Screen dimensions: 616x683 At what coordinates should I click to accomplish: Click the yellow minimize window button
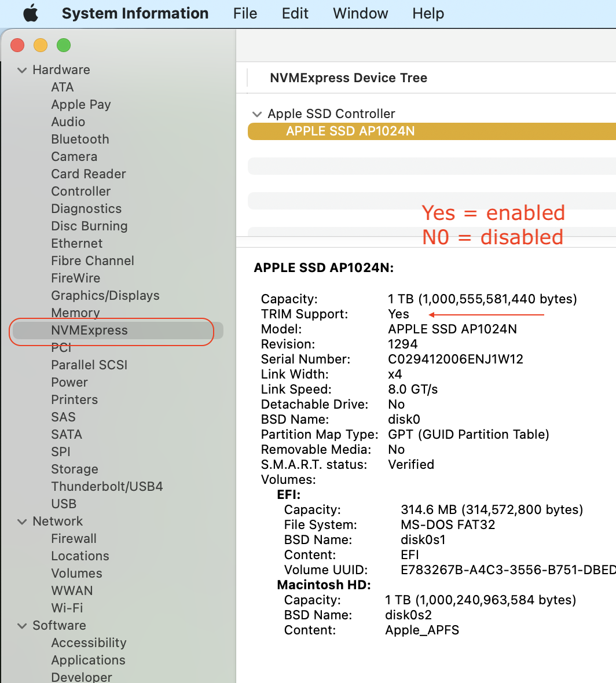click(x=41, y=45)
